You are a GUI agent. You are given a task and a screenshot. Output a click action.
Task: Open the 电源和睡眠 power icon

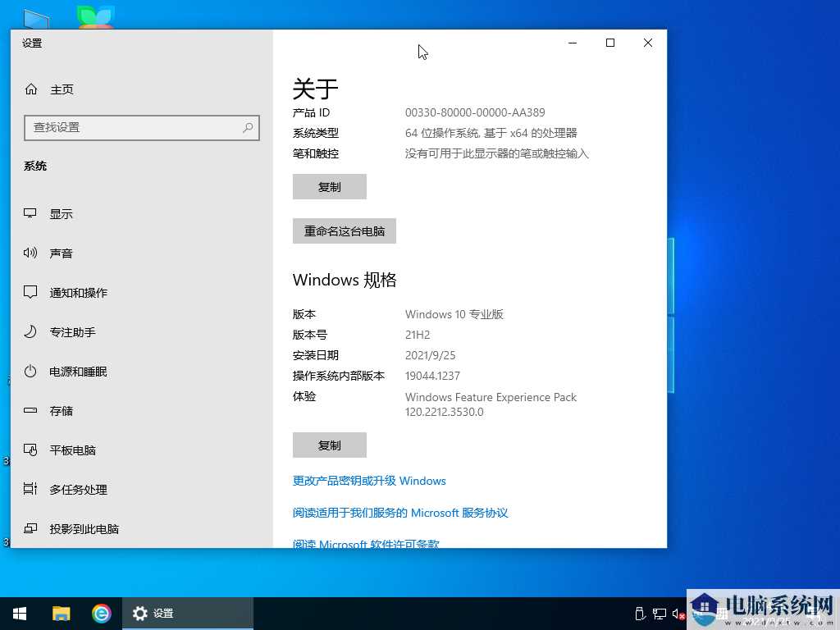(30, 371)
